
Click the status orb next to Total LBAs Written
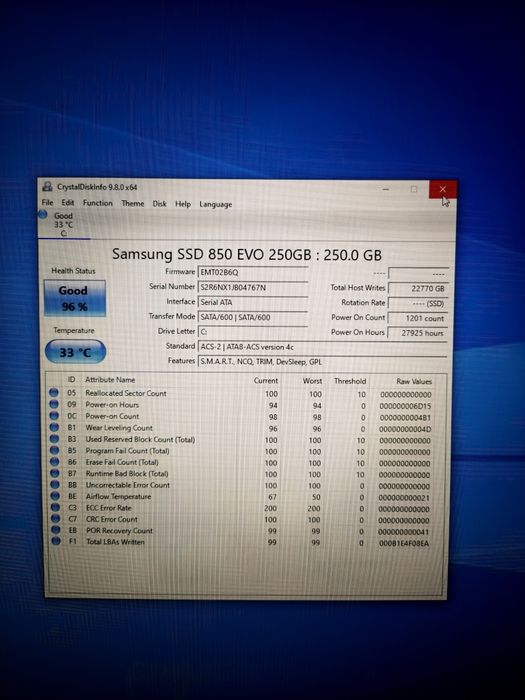tap(56, 541)
